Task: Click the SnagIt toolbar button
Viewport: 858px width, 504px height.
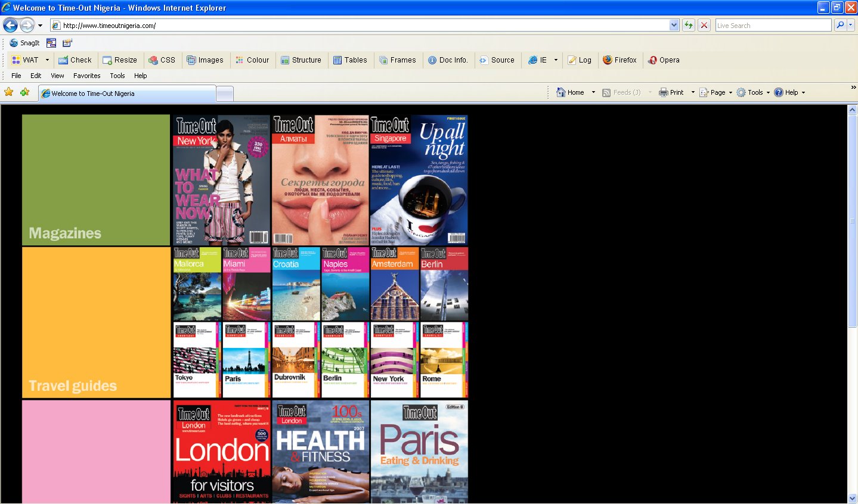Action: pos(24,43)
